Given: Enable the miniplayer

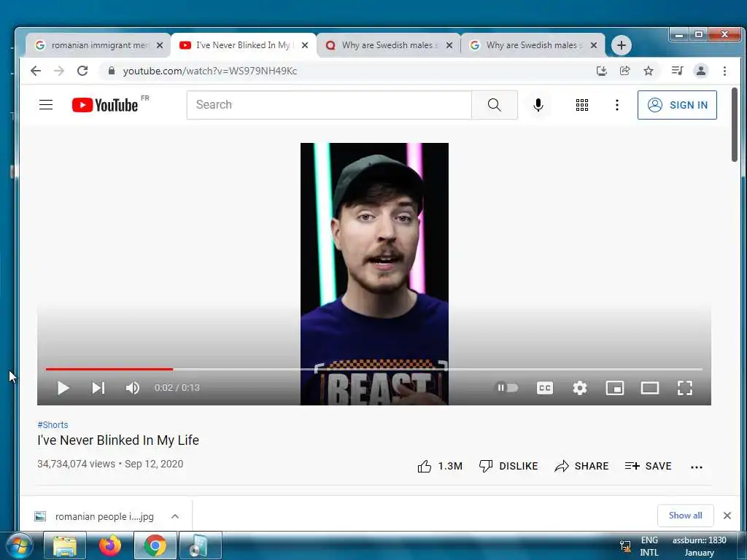Looking at the screenshot, I should click(614, 388).
